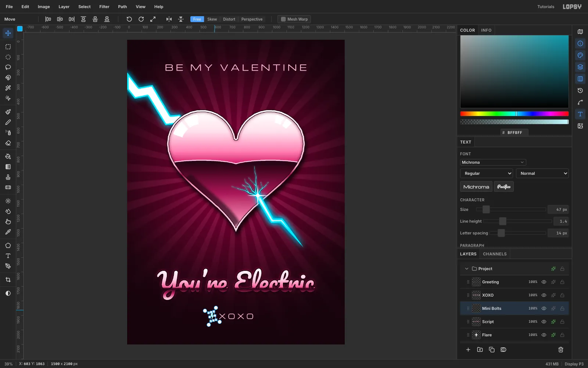Image resolution: width=588 pixels, height=368 pixels.
Task: Align left edges in the options bar
Action: click(x=48, y=19)
